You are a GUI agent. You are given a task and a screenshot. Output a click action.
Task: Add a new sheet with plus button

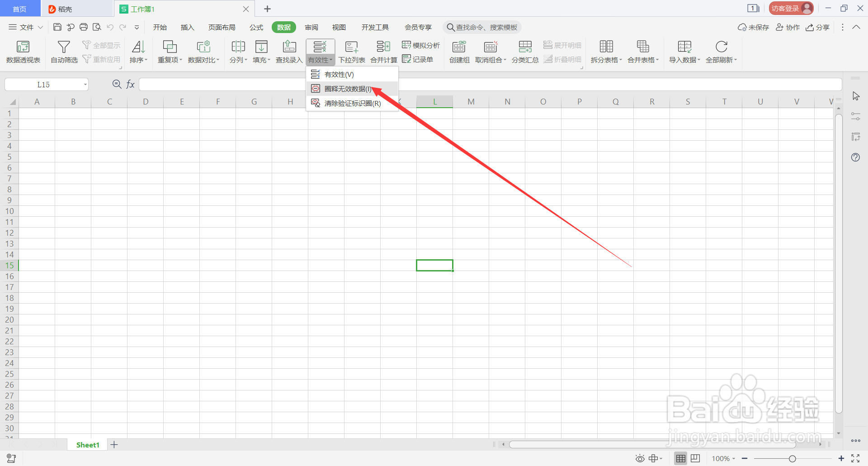point(114,445)
